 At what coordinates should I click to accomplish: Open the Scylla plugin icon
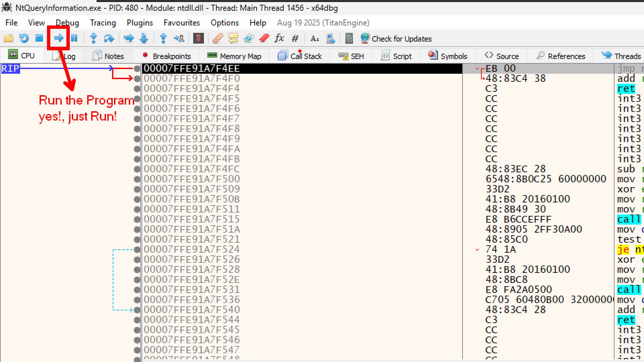click(198, 38)
